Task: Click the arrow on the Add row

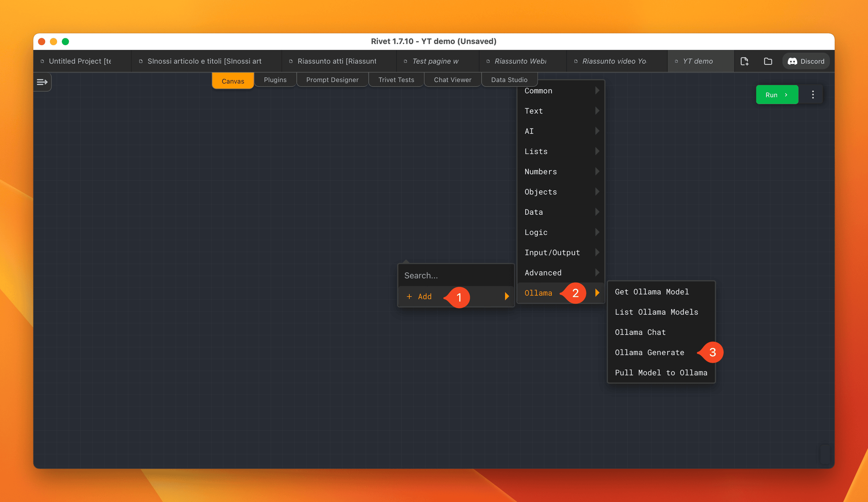Action: (507, 296)
